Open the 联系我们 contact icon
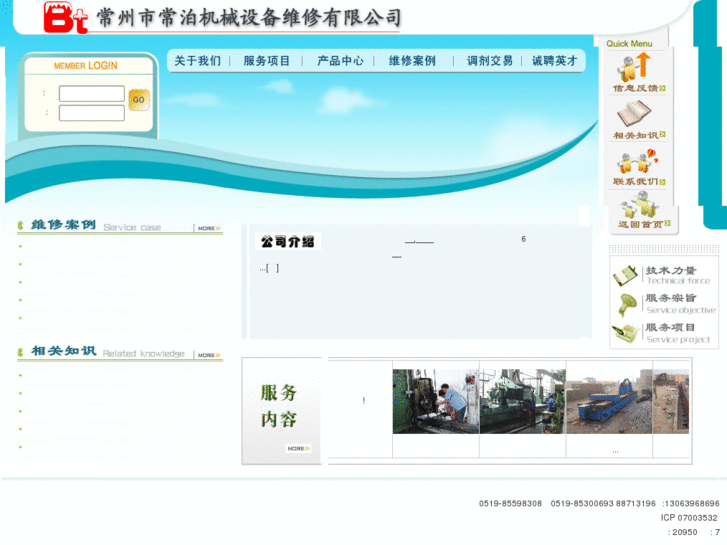Screen dimensions: 727x545 [x=637, y=161]
